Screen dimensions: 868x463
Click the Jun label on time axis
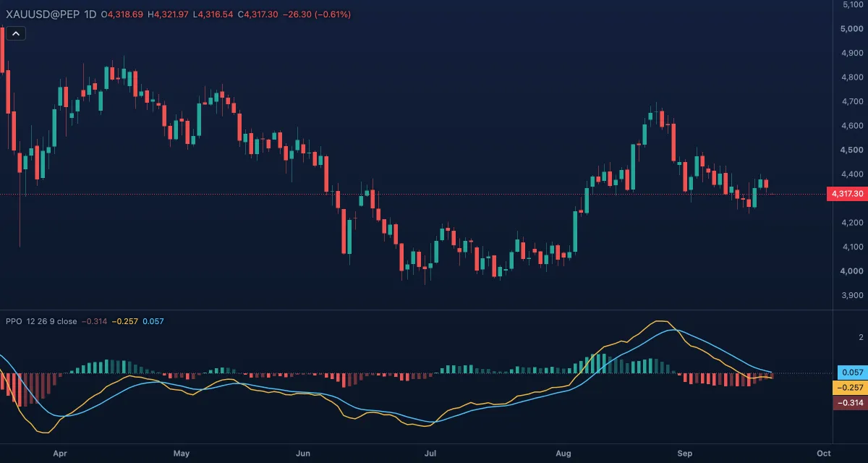303,454
